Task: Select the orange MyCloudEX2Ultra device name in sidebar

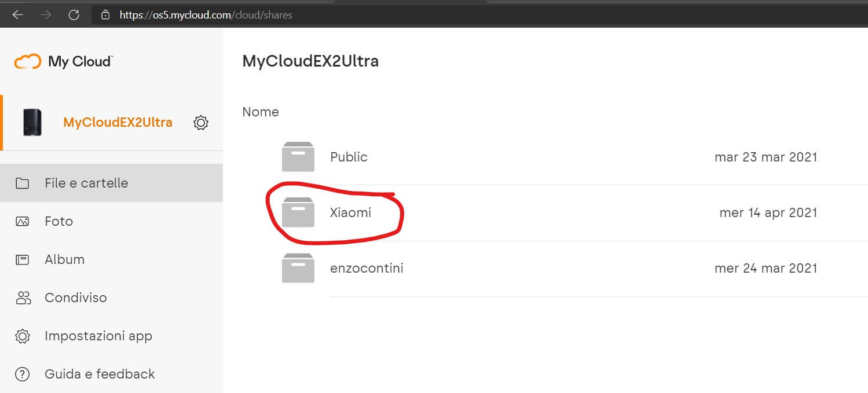Action: click(x=118, y=123)
